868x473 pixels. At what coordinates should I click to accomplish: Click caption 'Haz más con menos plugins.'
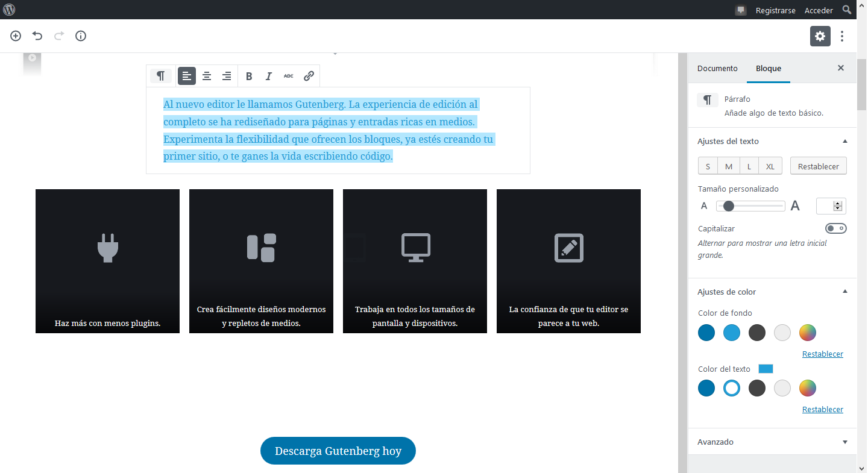[x=107, y=323]
